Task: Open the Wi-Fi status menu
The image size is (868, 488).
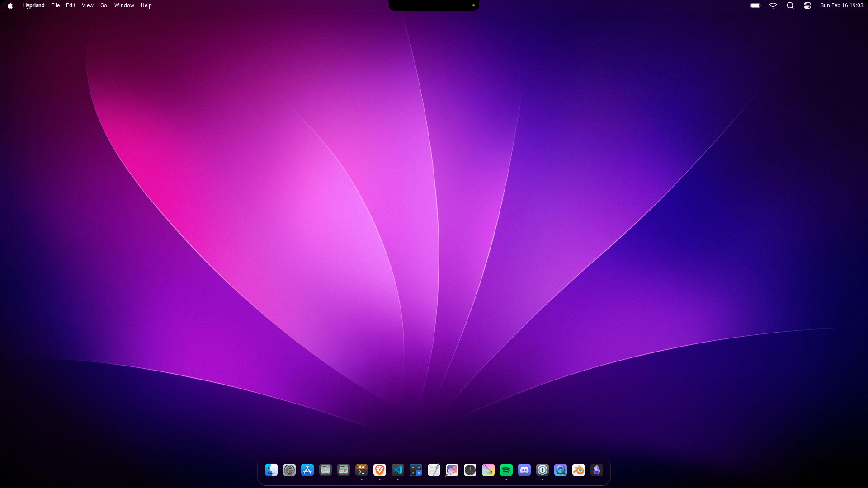Action: click(x=773, y=5)
